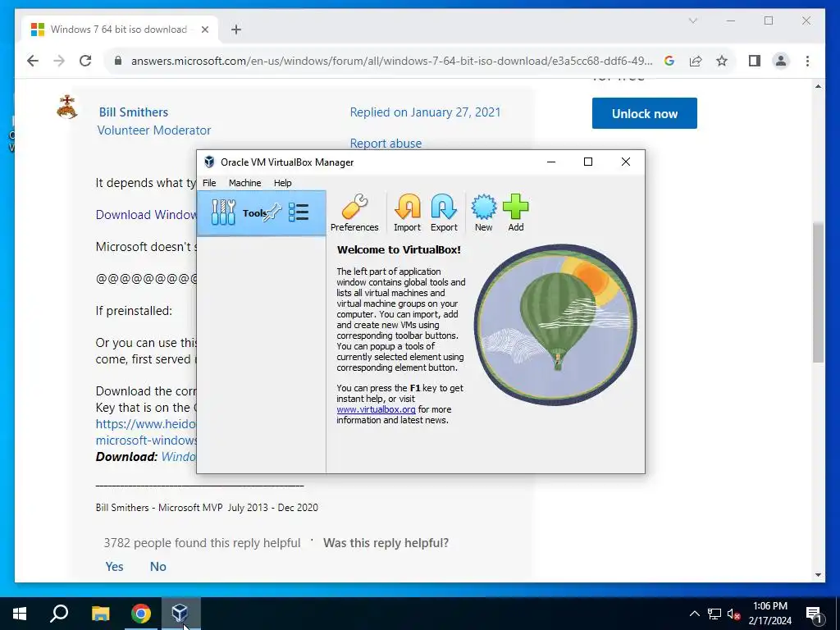The height and width of the screenshot is (630, 840).
Task: Show hidden system tray icons
Action: click(694, 614)
